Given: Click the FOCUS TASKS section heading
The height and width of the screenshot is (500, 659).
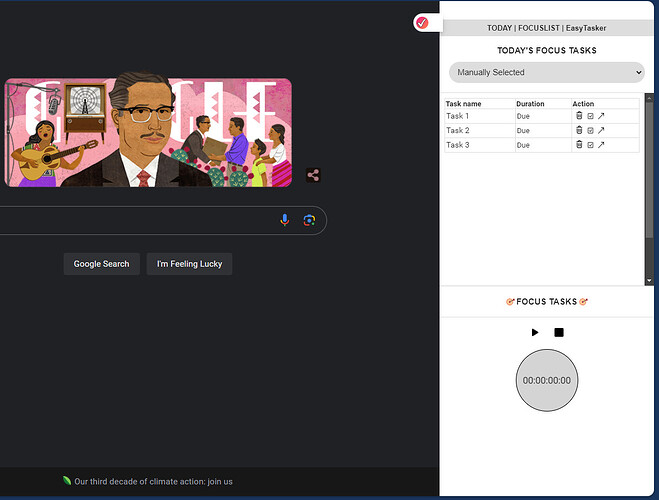Looking at the screenshot, I should [547, 302].
